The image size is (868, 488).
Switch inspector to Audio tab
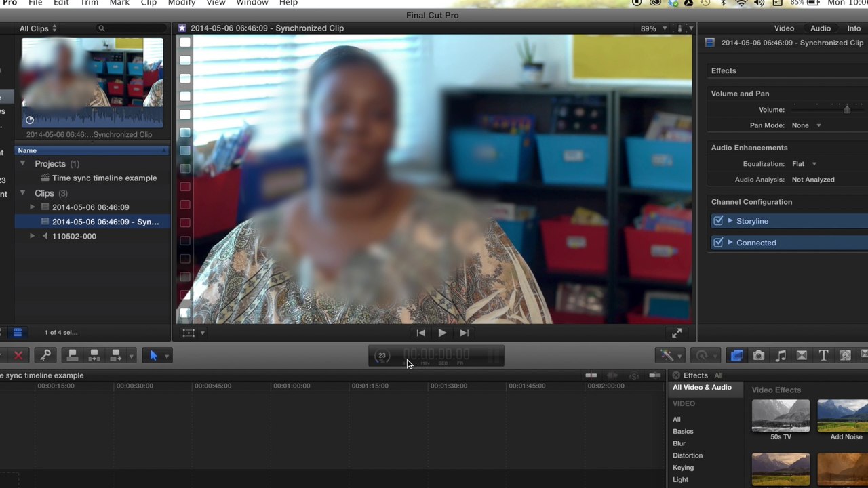click(821, 28)
